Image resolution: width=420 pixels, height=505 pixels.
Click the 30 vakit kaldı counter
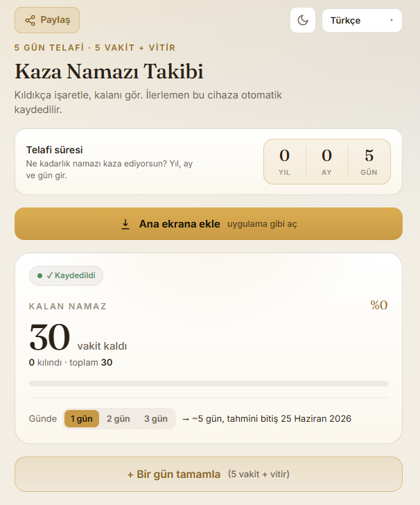(78, 338)
